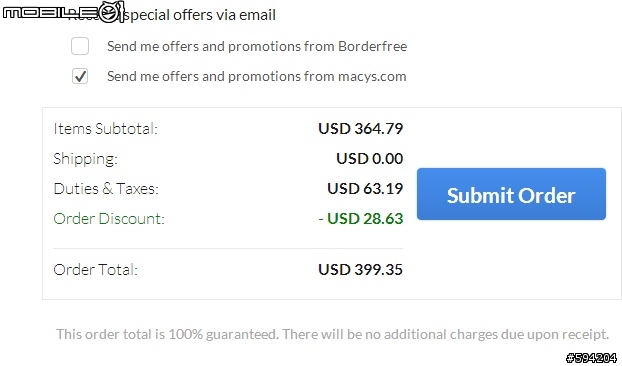Click the Mobile01 watermark logo
This screenshot has width=622, height=366.
[x=63, y=12]
